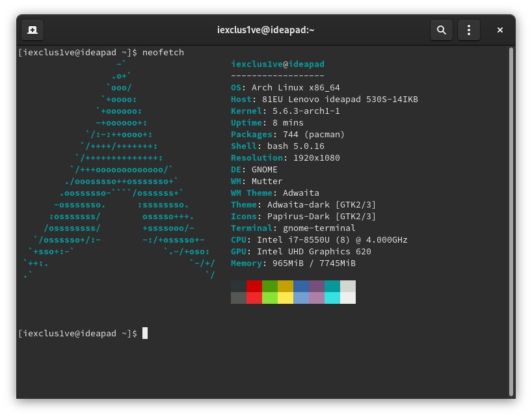The height and width of the screenshot is (417, 532).
Task: Open a new terminal tab
Action: tap(33, 30)
